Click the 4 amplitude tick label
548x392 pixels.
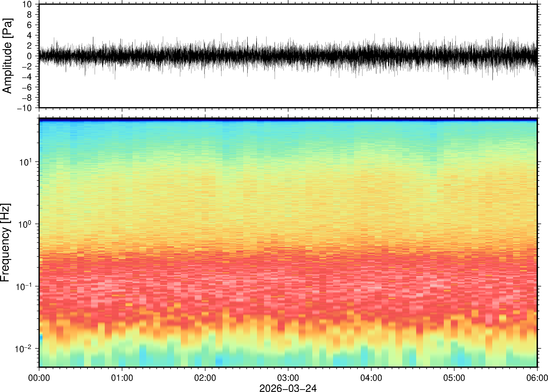[30, 35]
